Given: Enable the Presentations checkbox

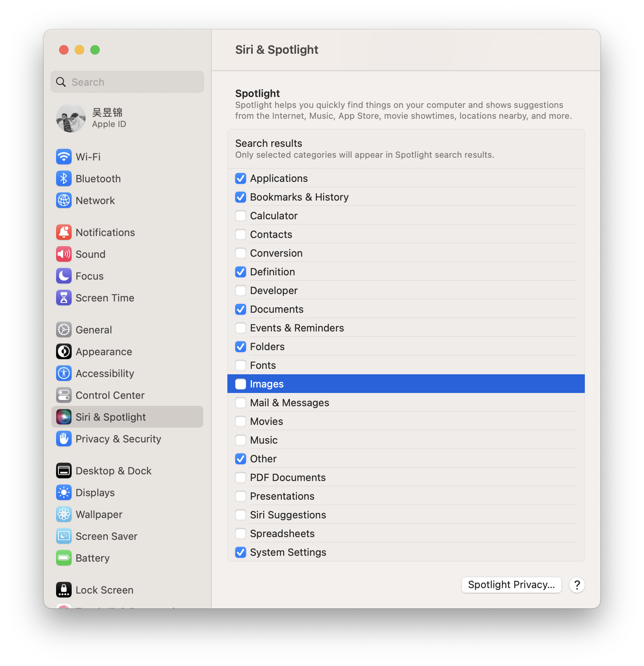Looking at the screenshot, I should pyautogui.click(x=241, y=496).
